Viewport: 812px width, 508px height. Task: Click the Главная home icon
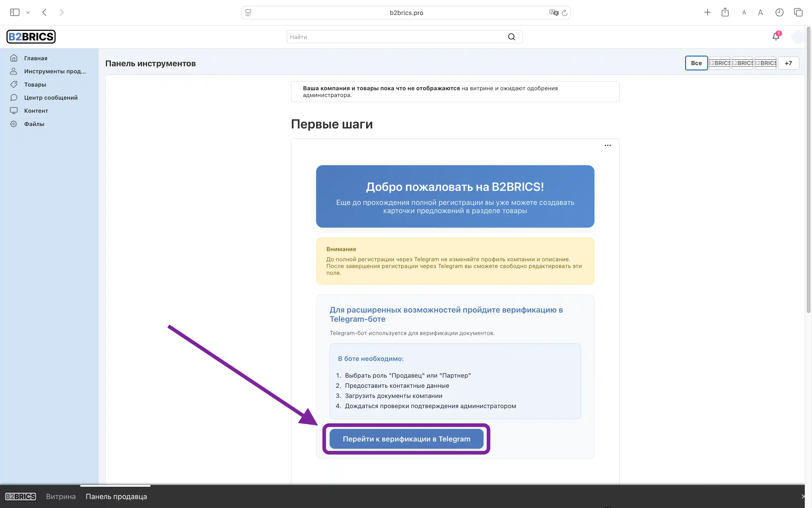14,58
